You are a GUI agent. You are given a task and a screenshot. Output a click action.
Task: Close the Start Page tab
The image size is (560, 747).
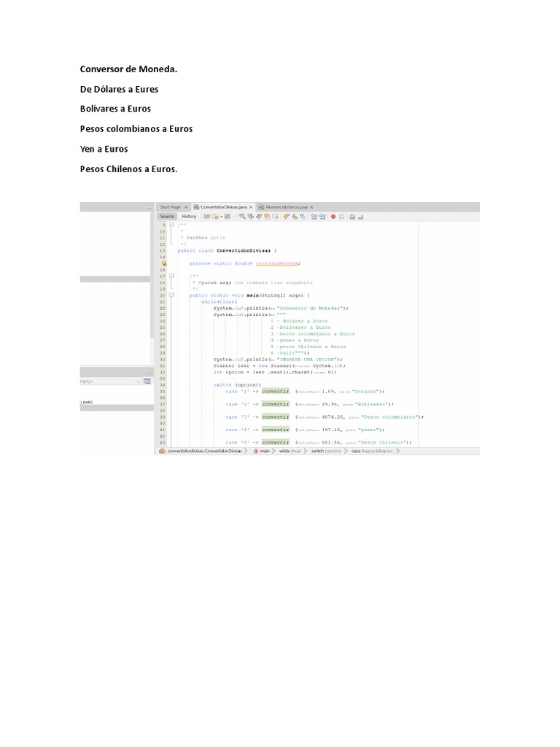pos(186,207)
